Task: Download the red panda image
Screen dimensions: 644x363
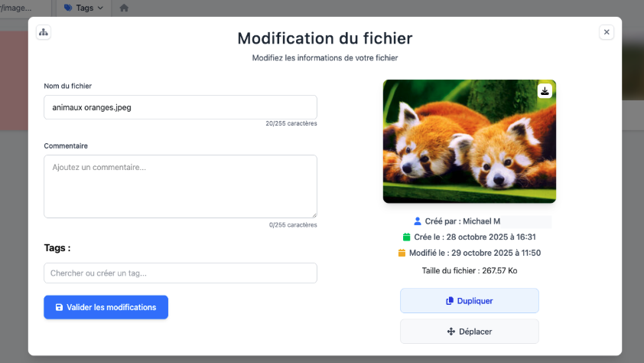Action: [545, 91]
